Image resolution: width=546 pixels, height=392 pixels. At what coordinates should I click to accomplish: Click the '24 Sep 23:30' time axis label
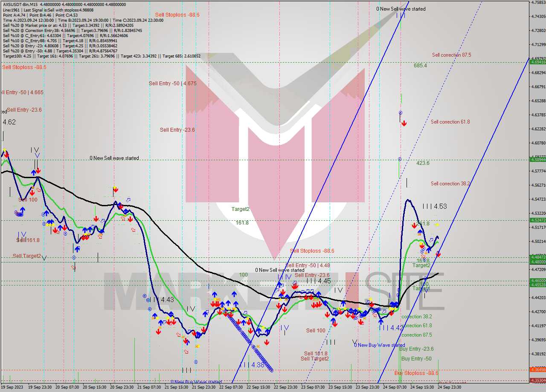[x=449, y=387]
